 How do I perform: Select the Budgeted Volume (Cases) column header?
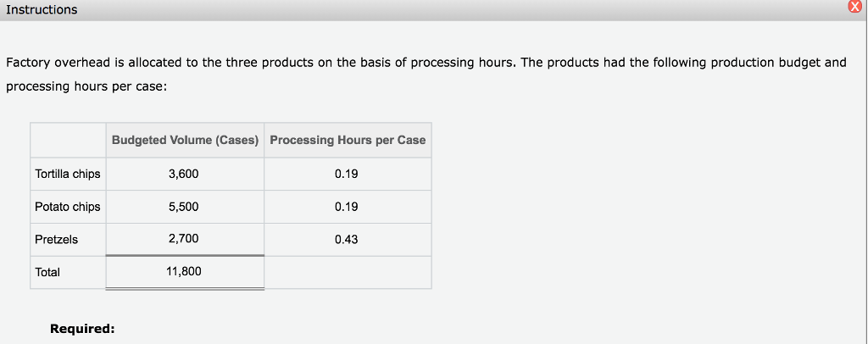coord(185,140)
